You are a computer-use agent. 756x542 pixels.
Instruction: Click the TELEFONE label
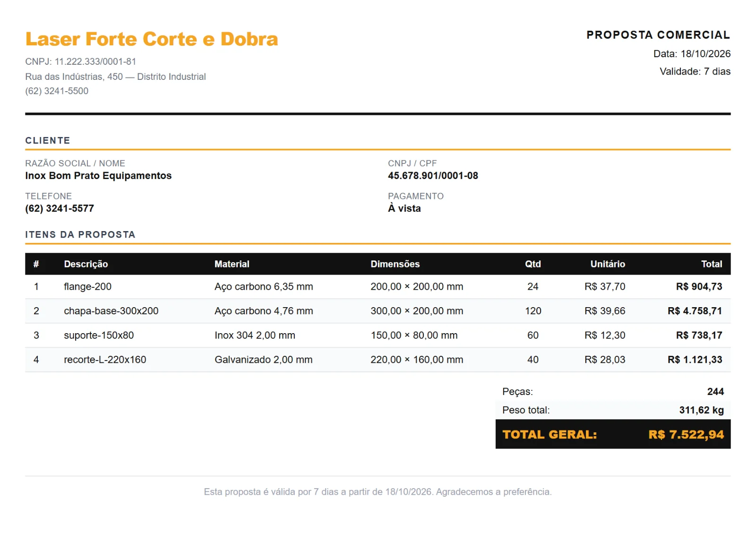49,196
